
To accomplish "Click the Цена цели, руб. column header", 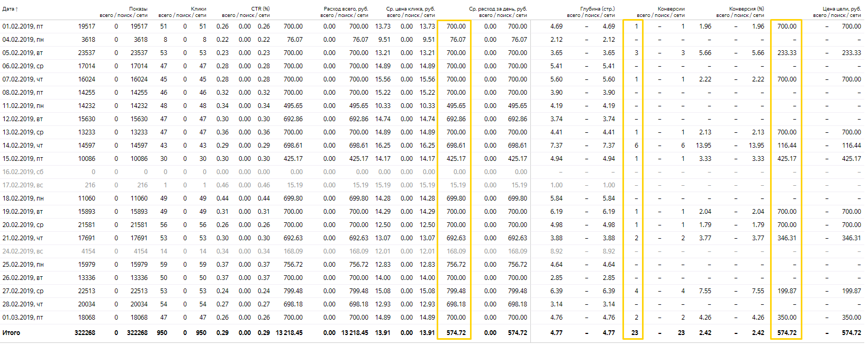I will tap(842, 9).
